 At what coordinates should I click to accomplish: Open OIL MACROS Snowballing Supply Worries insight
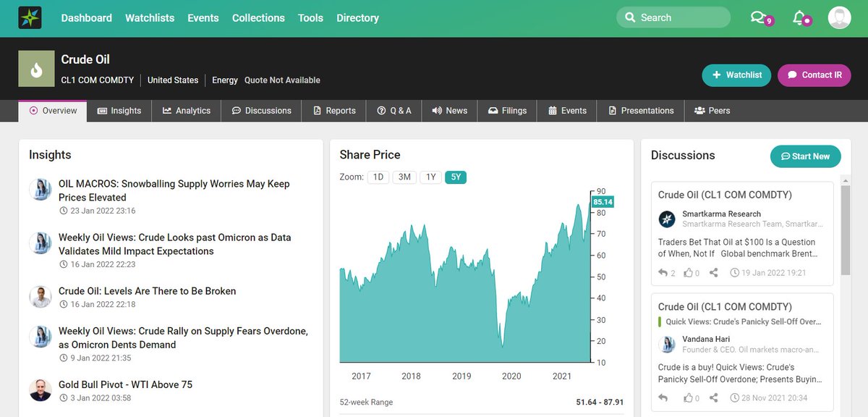(174, 190)
